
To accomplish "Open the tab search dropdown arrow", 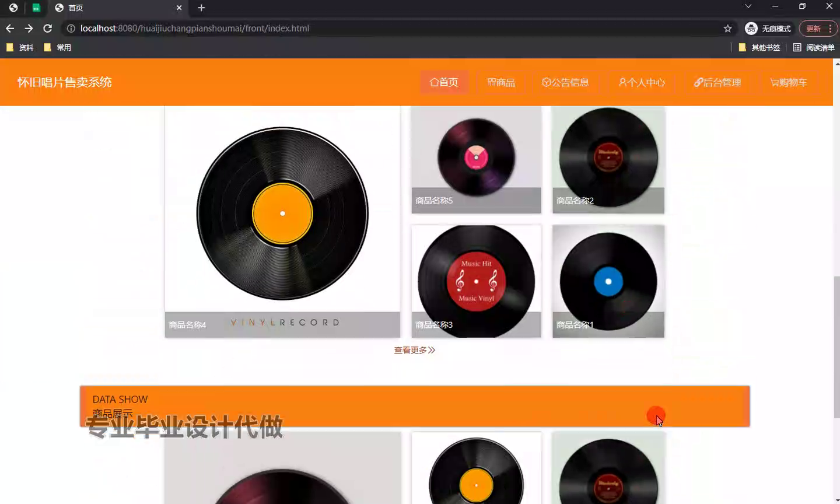I will tap(748, 6).
